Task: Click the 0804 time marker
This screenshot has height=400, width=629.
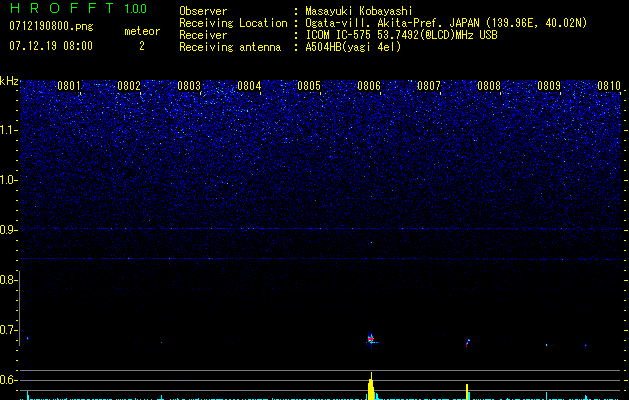Action: pos(249,86)
